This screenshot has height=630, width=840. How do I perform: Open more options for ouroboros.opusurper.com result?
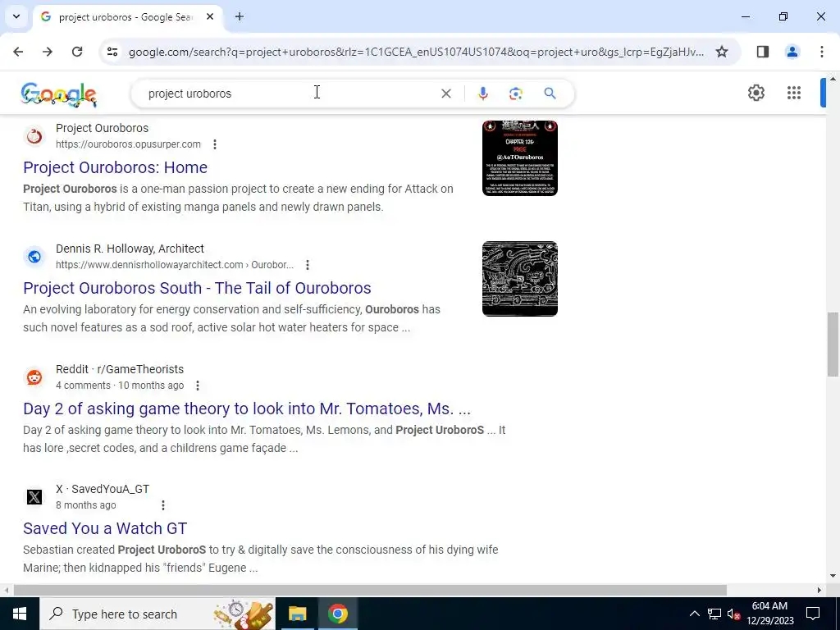click(215, 144)
